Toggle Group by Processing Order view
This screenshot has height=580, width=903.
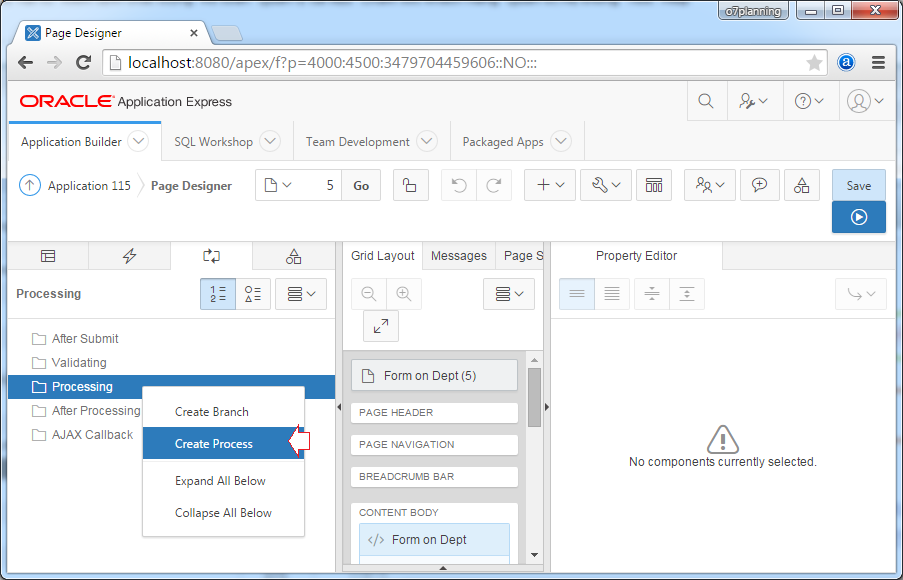coord(218,294)
